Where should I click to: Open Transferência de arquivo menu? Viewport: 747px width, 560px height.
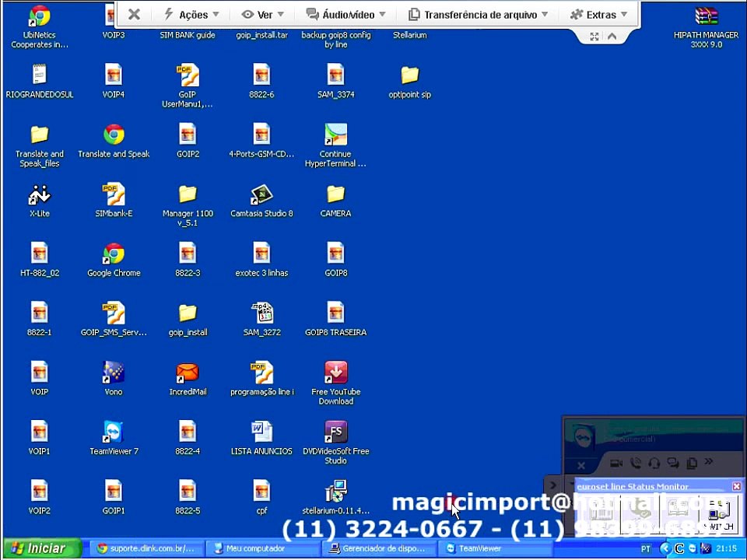click(479, 15)
